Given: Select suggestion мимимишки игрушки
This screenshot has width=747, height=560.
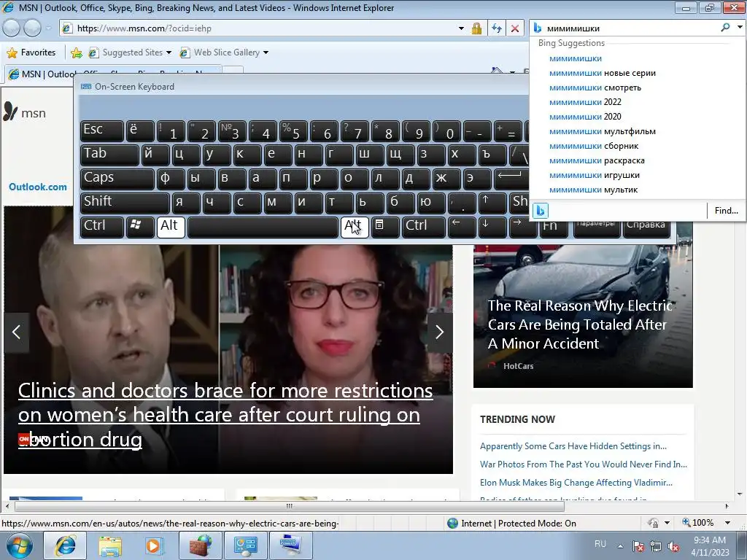Looking at the screenshot, I should pos(594,175).
